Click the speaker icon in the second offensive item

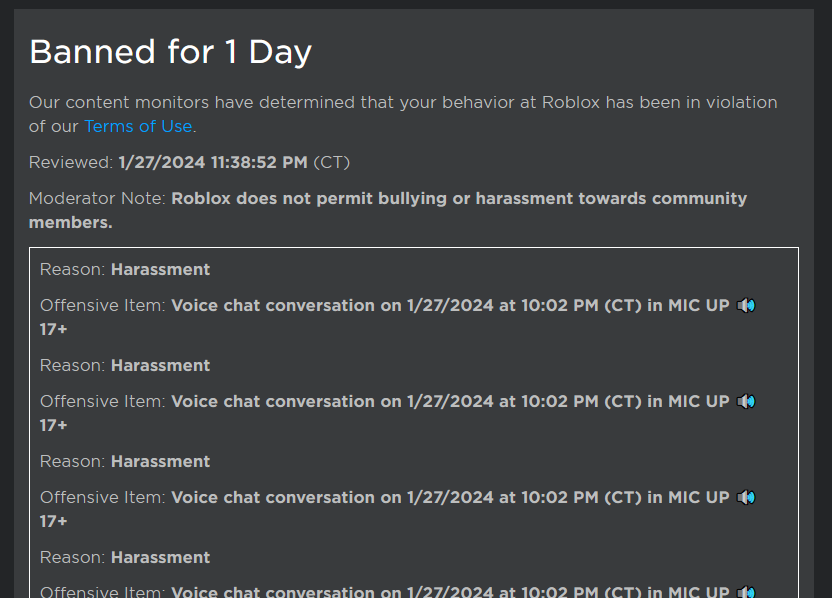point(746,401)
